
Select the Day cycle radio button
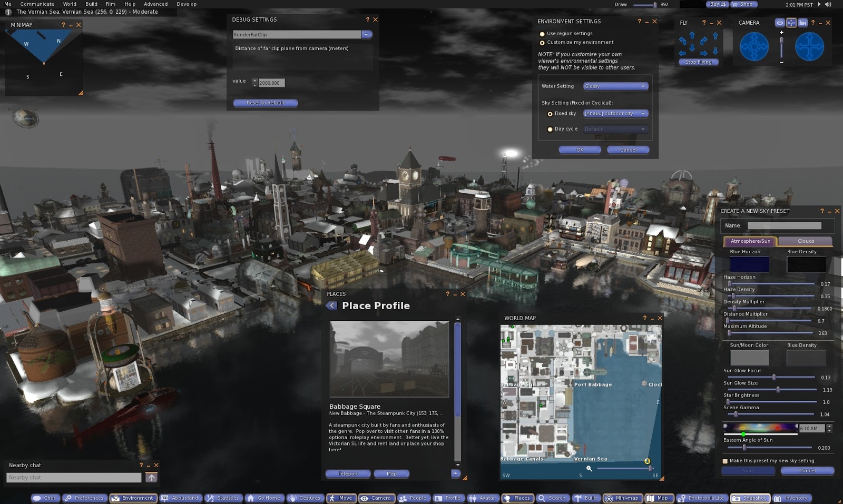coord(550,129)
